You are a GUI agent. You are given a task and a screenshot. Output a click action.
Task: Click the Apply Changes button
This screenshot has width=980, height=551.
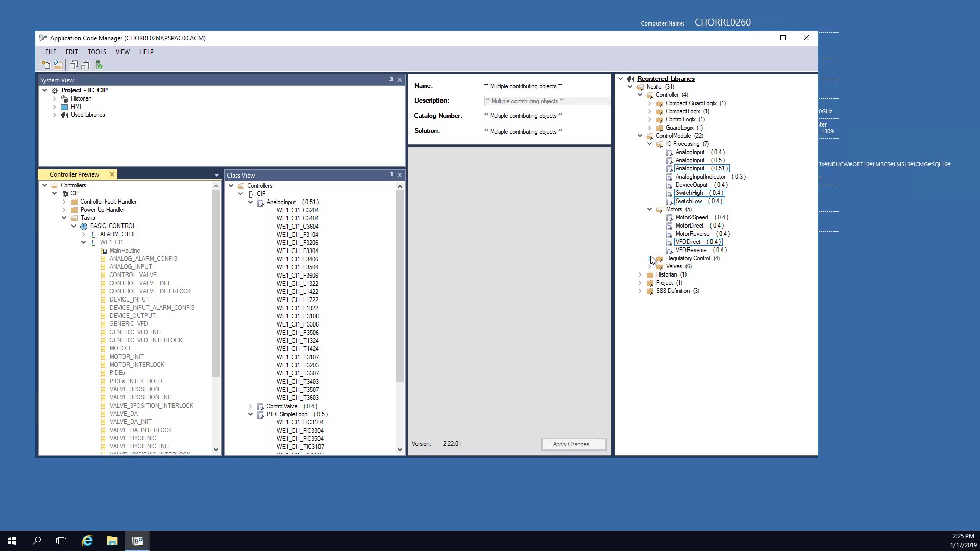pyautogui.click(x=574, y=444)
